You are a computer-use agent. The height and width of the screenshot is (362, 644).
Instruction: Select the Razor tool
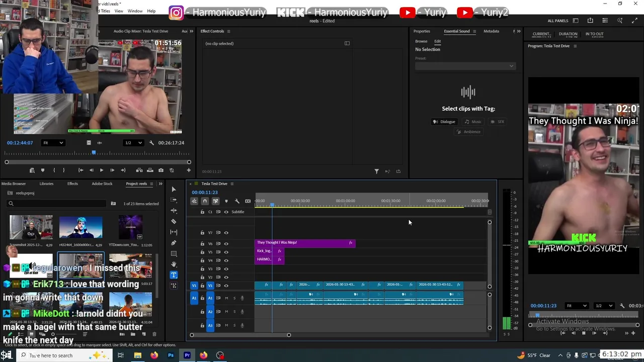pyautogui.click(x=174, y=221)
